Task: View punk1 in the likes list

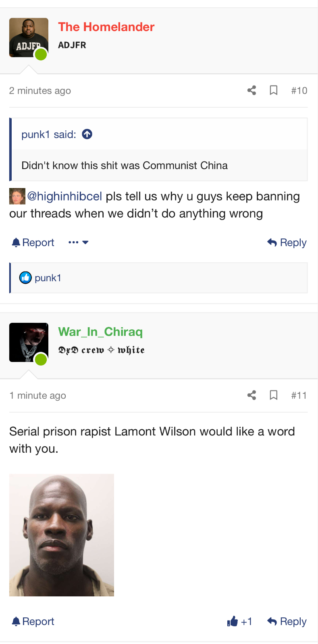Action: [x=48, y=278]
